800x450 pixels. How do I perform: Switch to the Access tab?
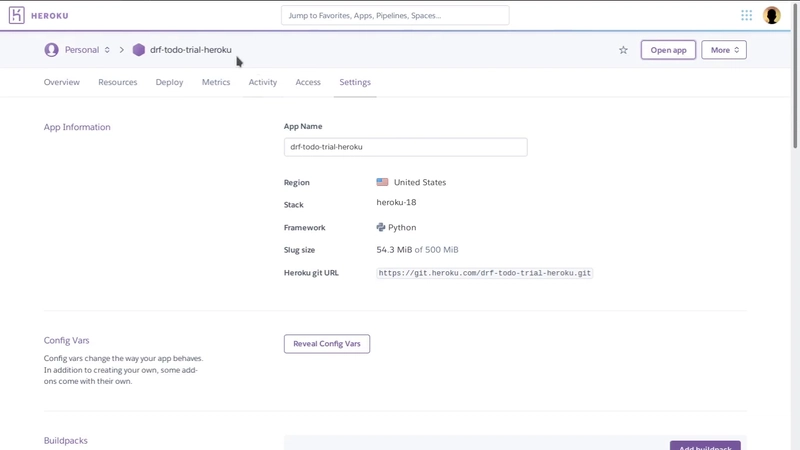tap(308, 82)
